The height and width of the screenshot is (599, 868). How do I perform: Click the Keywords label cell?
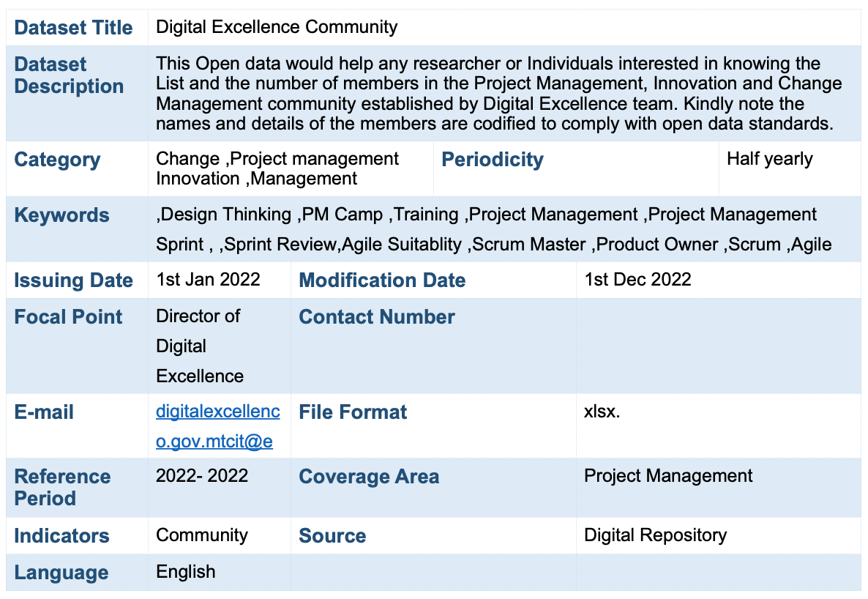coord(61,215)
